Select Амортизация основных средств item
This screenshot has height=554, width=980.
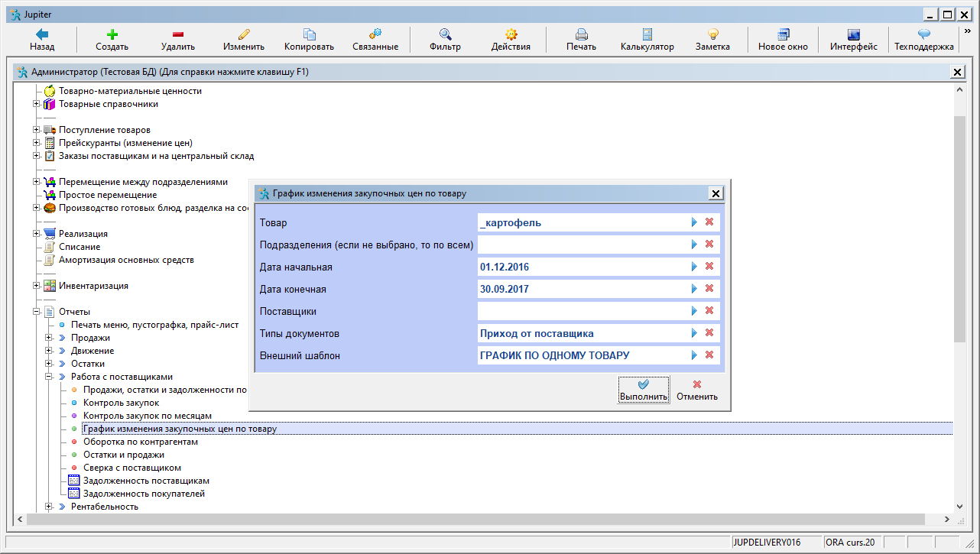click(x=126, y=260)
